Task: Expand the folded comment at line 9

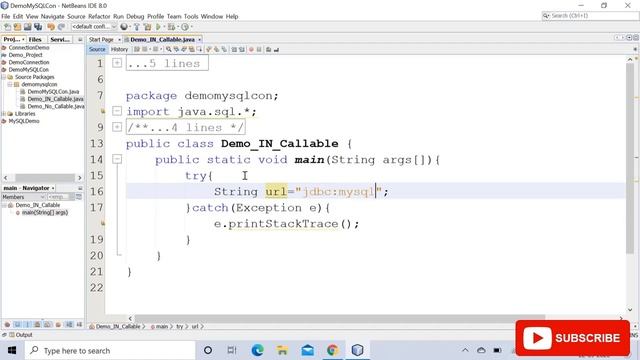Action: point(117,127)
